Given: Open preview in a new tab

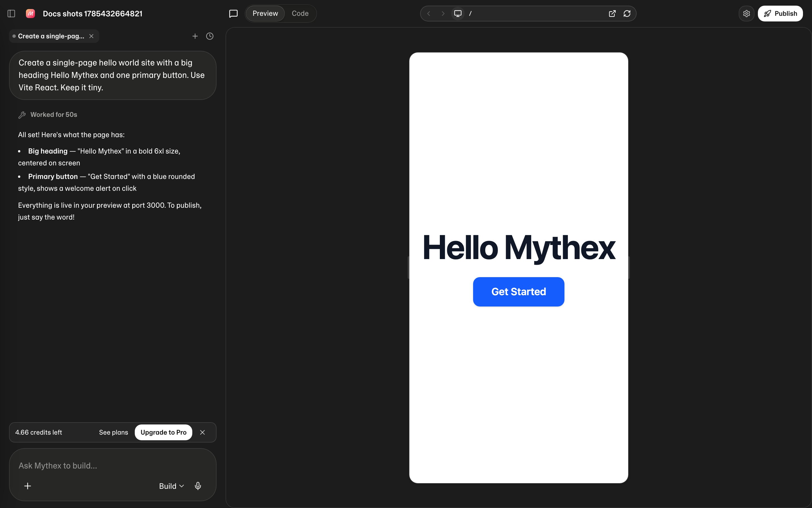Looking at the screenshot, I should (612, 14).
